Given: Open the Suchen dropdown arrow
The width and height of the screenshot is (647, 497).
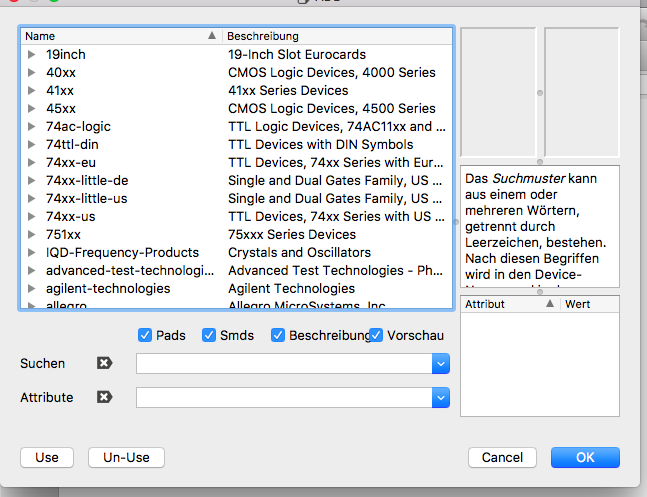Looking at the screenshot, I should coord(441,364).
